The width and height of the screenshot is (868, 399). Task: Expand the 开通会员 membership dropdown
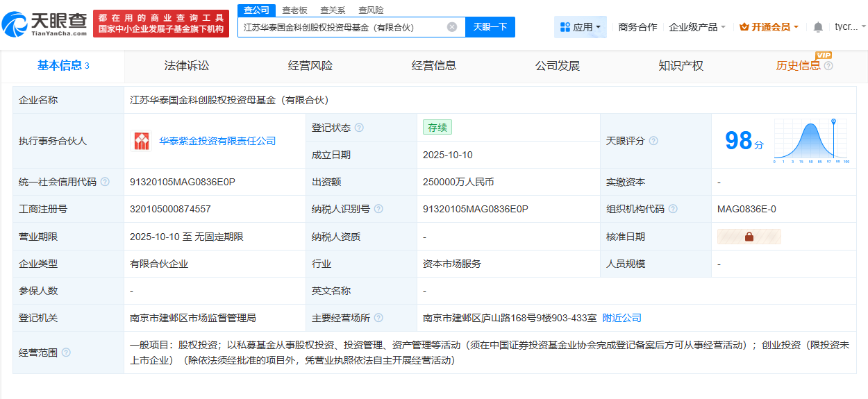tap(769, 27)
